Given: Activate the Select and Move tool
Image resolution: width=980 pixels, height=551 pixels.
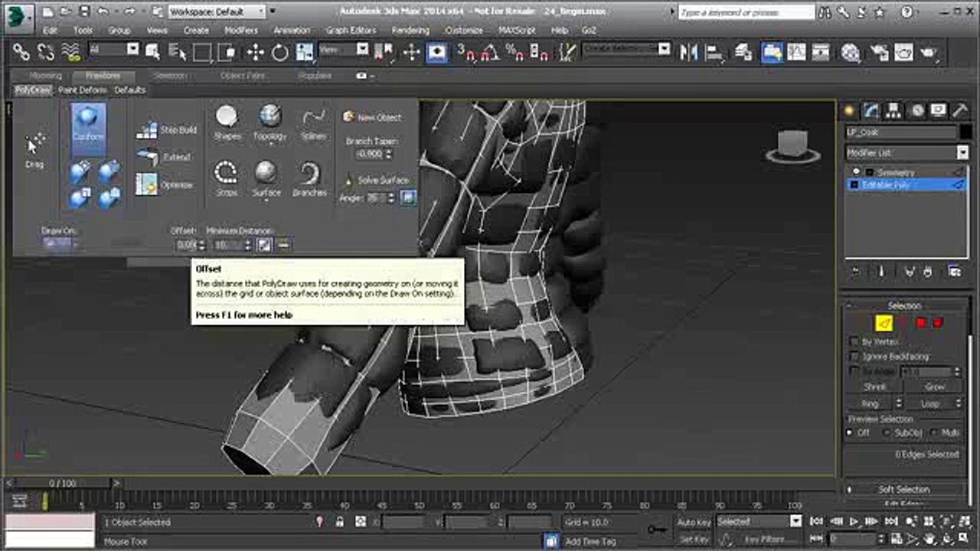Looking at the screenshot, I should (x=255, y=52).
